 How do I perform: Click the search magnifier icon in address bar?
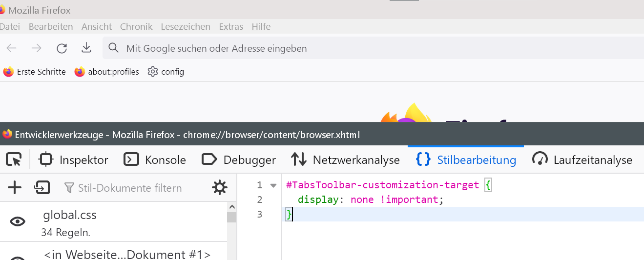(x=114, y=48)
